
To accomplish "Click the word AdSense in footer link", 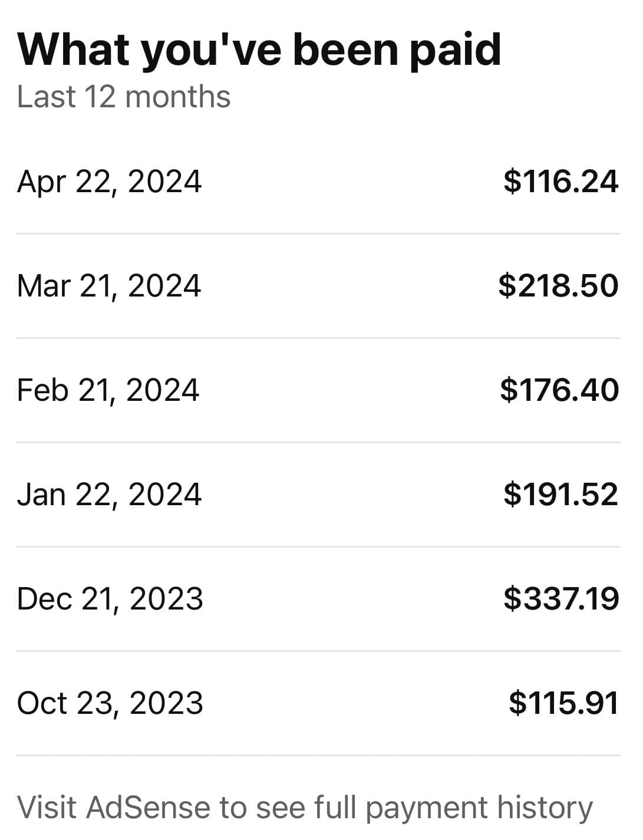I will (x=148, y=807).
